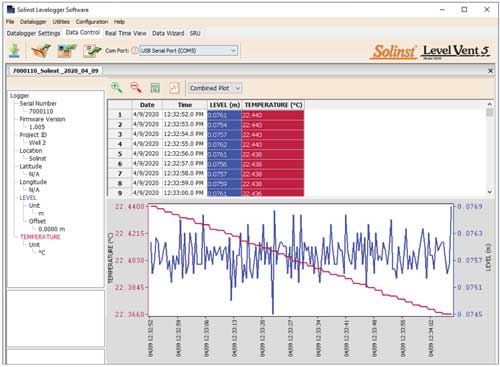
Task: Open the Combined Plot dropdown
Action: pyautogui.click(x=215, y=88)
